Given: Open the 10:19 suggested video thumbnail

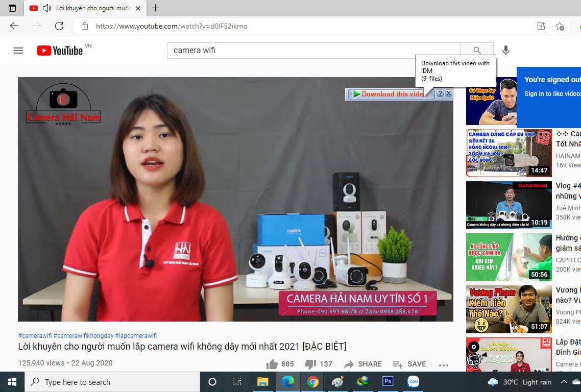Looking at the screenshot, I should [509, 205].
